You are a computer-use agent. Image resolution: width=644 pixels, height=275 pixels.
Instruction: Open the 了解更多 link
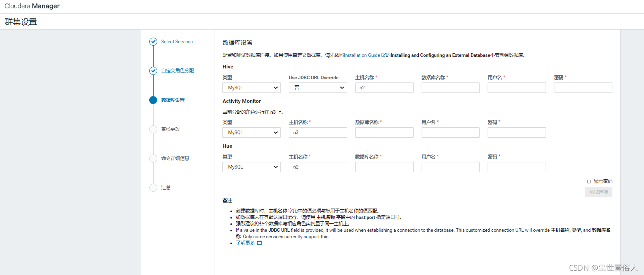245,243
